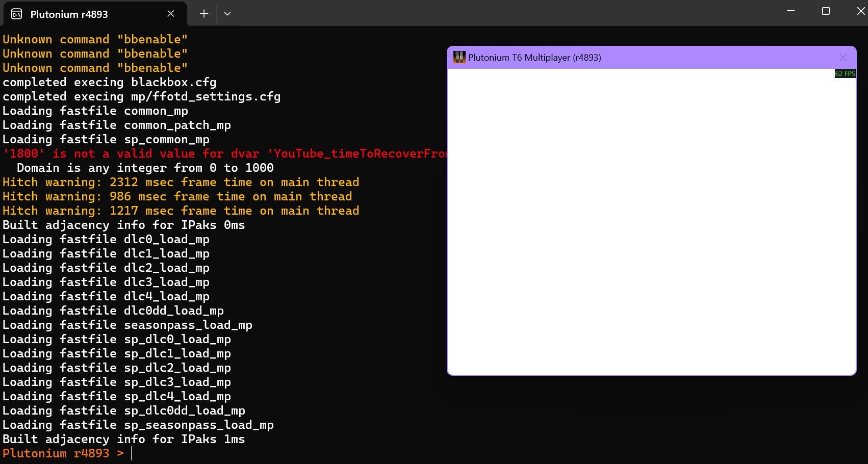Click the first Unknown command "bbenable" line

95,39
